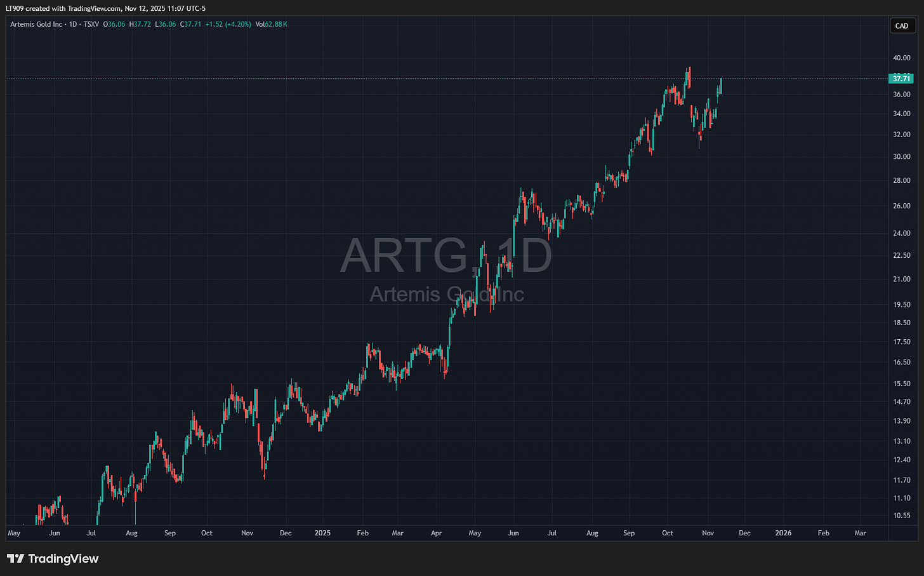Click the 24.00 price axis label
The image size is (924, 576).
[x=901, y=234]
